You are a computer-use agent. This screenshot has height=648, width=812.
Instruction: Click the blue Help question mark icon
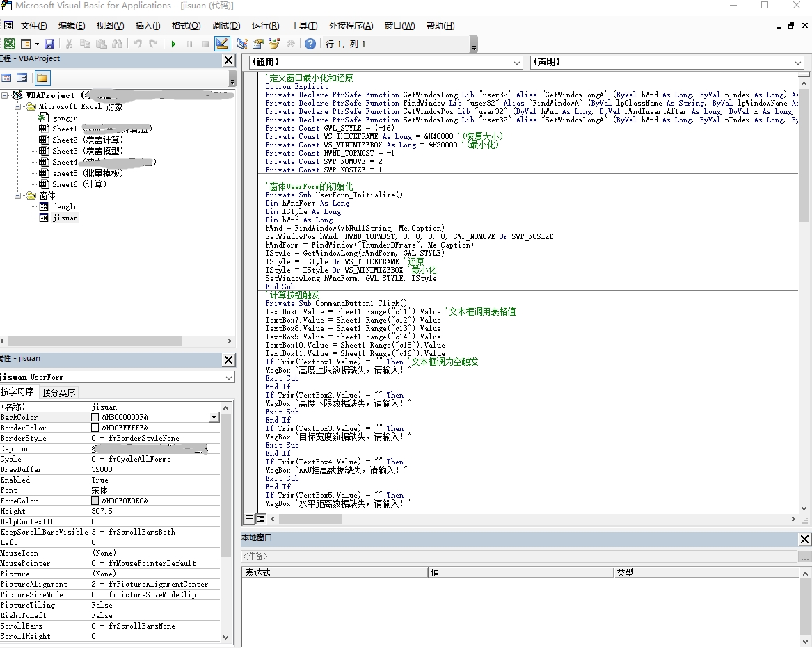[x=310, y=44]
